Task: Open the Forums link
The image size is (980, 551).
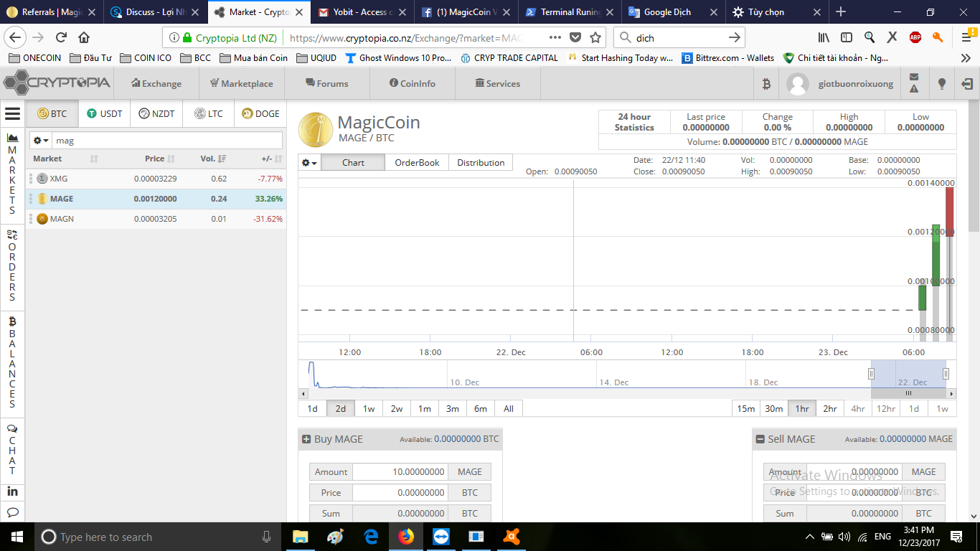Action: [x=327, y=84]
